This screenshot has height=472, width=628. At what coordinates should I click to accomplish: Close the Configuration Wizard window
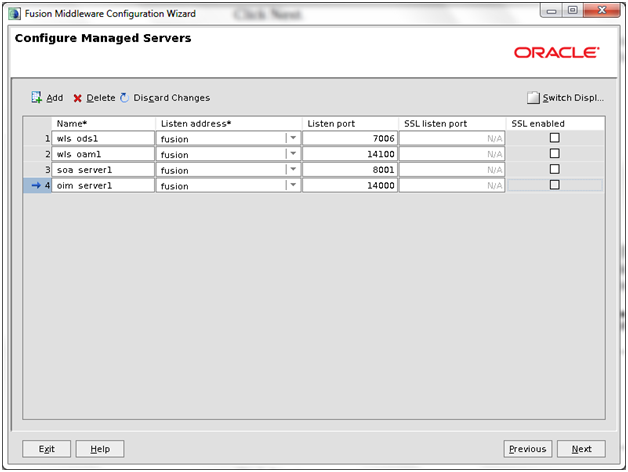tap(602, 10)
